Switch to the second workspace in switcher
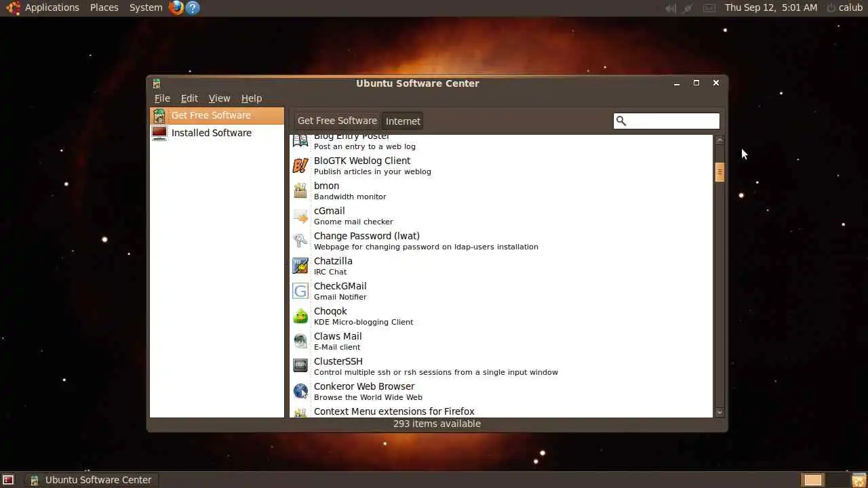Screen dimensions: 868x488 point(836,480)
